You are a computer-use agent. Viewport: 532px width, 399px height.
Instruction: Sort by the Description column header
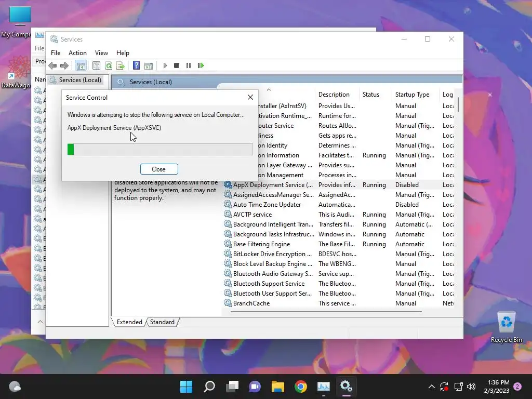tap(334, 95)
